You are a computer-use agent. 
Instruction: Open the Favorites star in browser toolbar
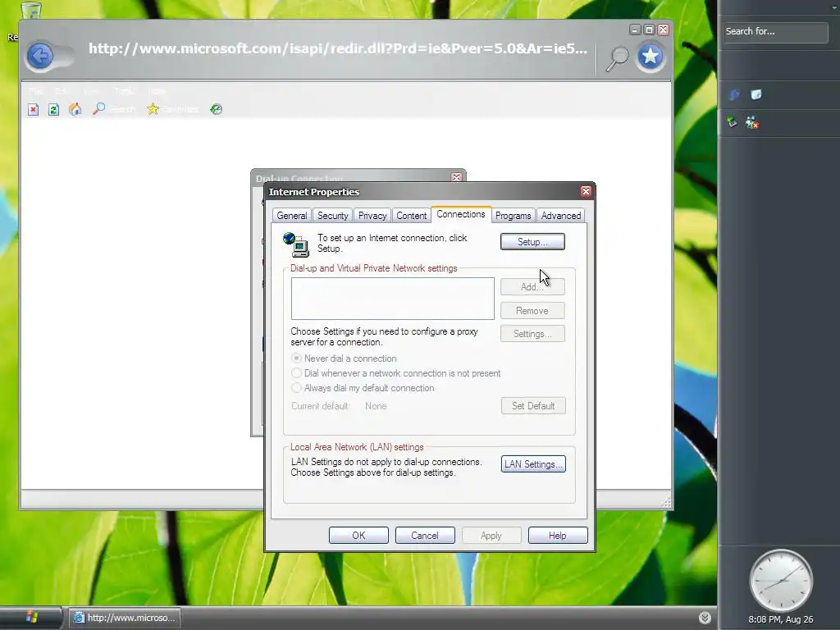click(153, 109)
